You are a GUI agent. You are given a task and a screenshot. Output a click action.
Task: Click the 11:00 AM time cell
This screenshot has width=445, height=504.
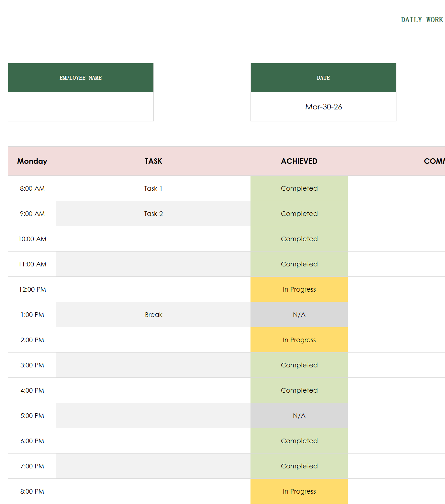point(32,264)
